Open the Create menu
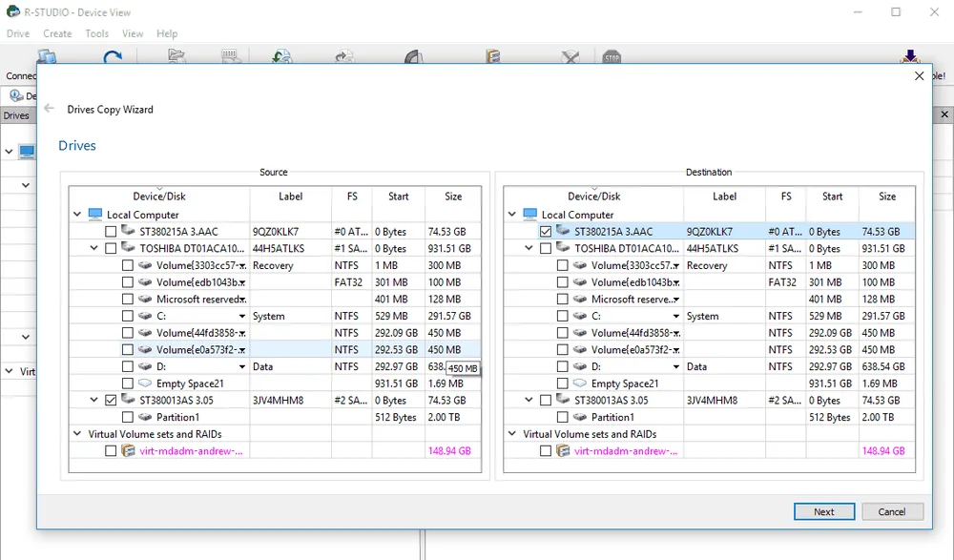This screenshot has width=954, height=560. click(x=57, y=33)
